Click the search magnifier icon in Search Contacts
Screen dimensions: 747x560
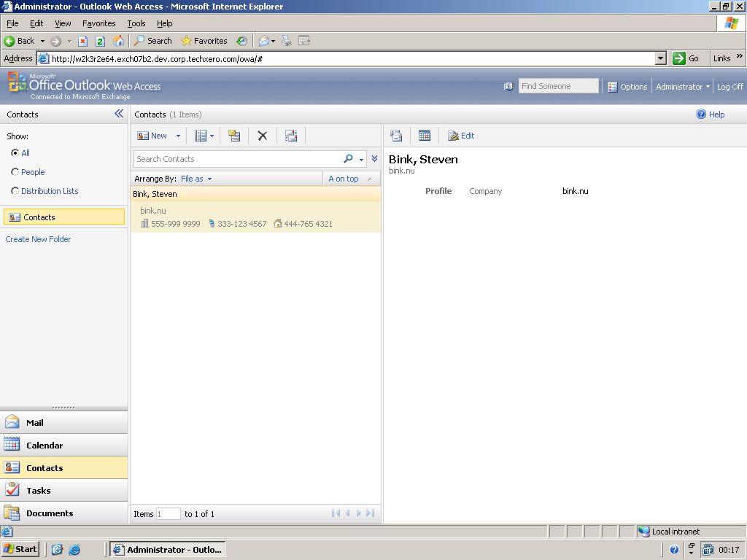click(349, 159)
